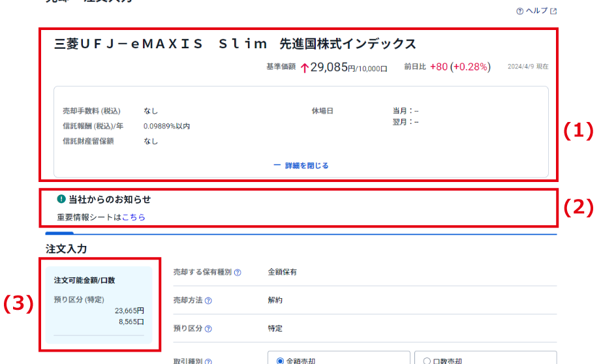
Task: Click the 翌月:- holiday entry
Action: click(x=405, y=122)
